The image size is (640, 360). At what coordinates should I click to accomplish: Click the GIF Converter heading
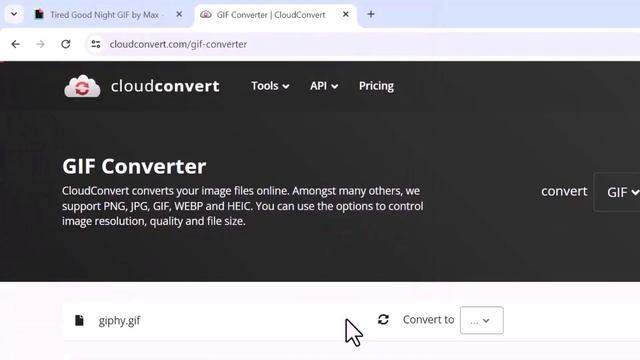(134, 167)
